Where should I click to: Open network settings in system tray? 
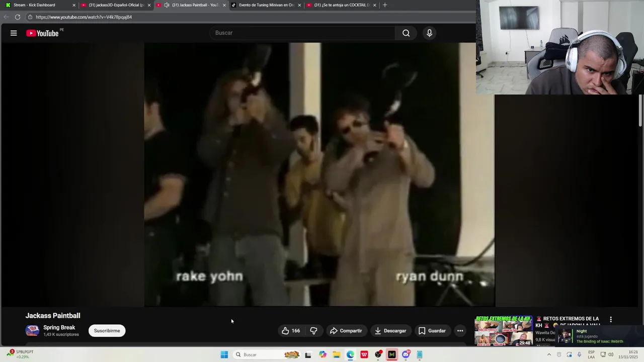(x=603, y=355)
